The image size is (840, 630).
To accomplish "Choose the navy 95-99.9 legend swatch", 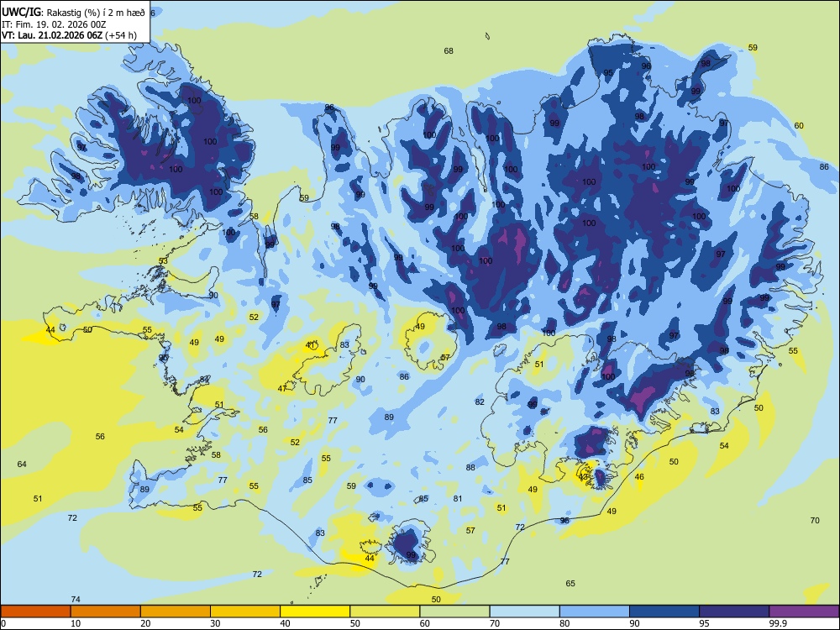I will click(734, 612).
